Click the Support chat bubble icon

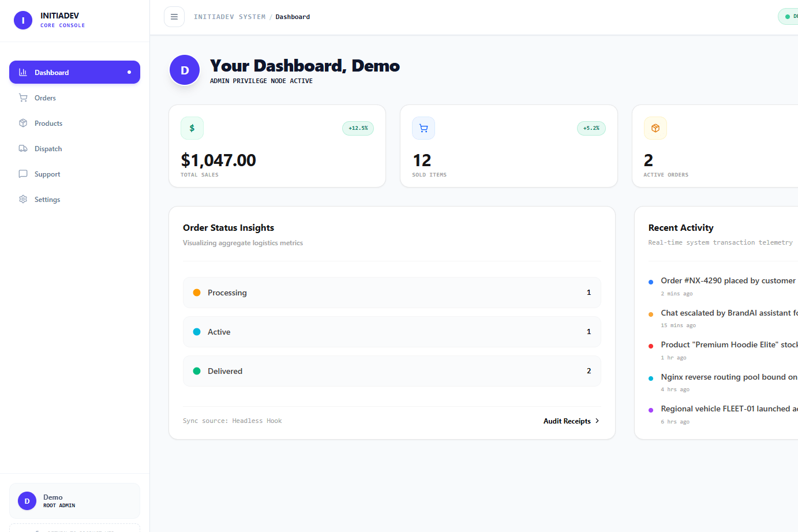pyautogui.click(x=23, y=174)
